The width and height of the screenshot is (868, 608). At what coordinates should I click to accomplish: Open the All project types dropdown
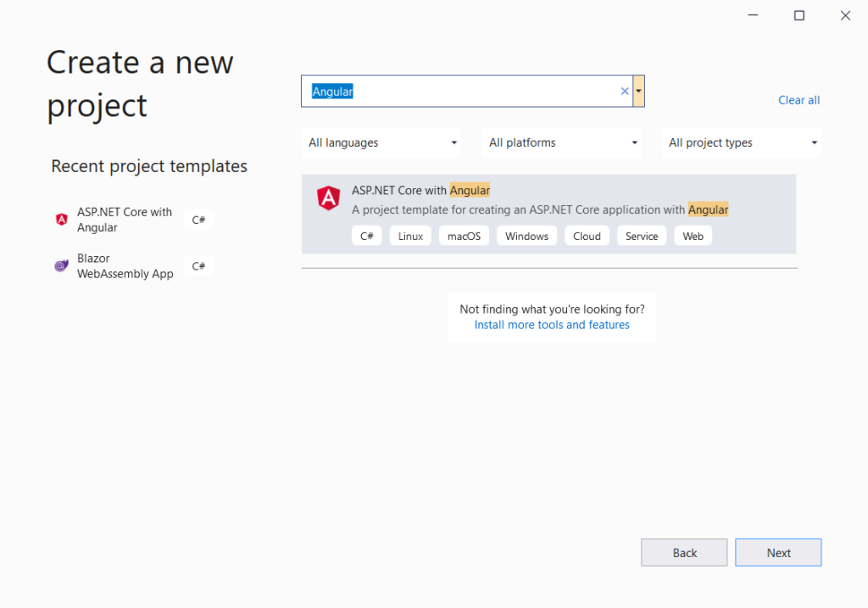click(741, 142)
